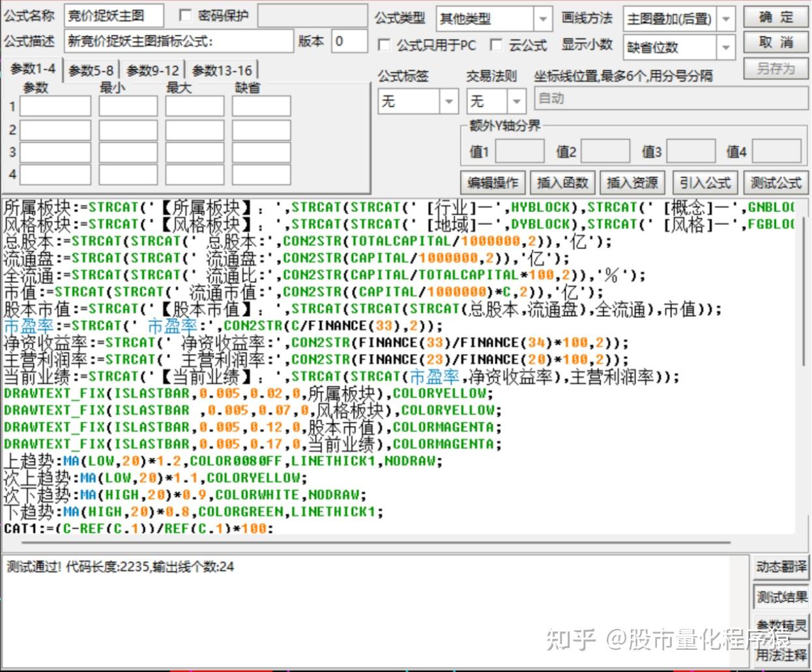The image size is (812, 672).
Task: Click the 引入公式 button
Action: tap(704, 183)
